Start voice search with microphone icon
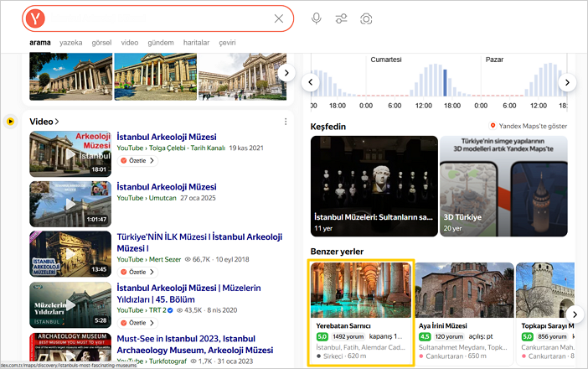The width and height of the screenshot is (588, 369). tap(317, 18)
